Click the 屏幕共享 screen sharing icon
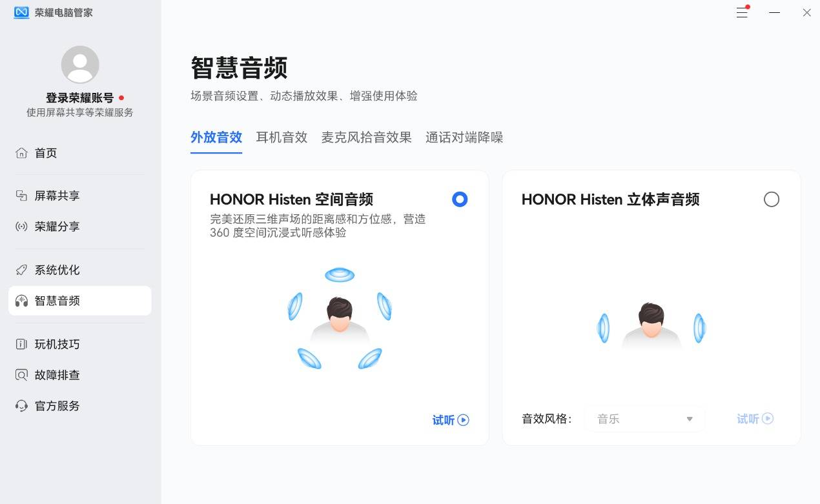Image resolution: width=820 pixels, height=504 pixels. [x=21, y=196]
